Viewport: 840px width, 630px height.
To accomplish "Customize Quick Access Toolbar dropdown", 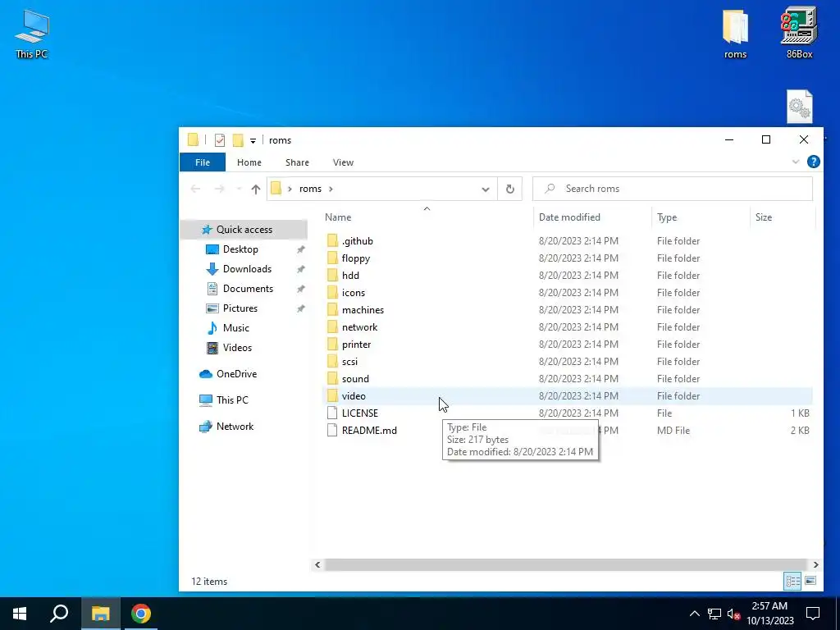I will (253, 141).
